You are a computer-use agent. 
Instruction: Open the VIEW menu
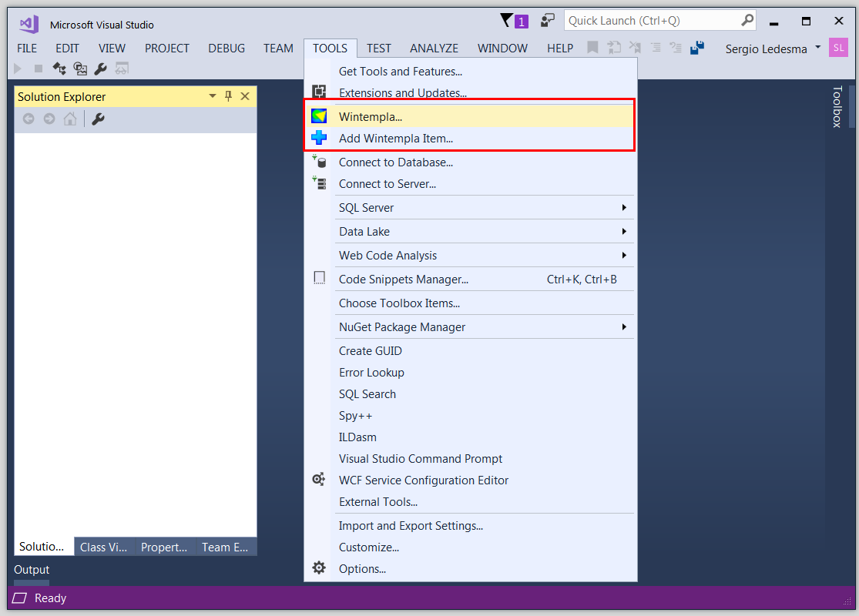(x=112, y=49)
